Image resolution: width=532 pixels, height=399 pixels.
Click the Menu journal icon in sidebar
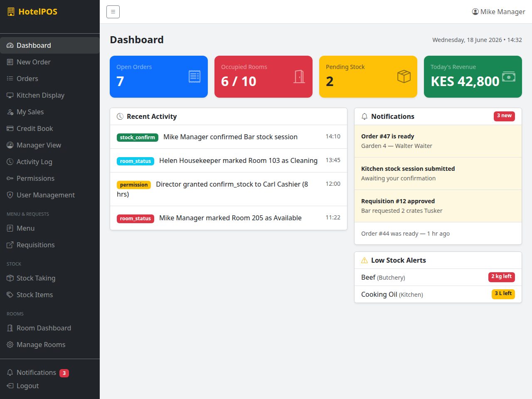10,228
